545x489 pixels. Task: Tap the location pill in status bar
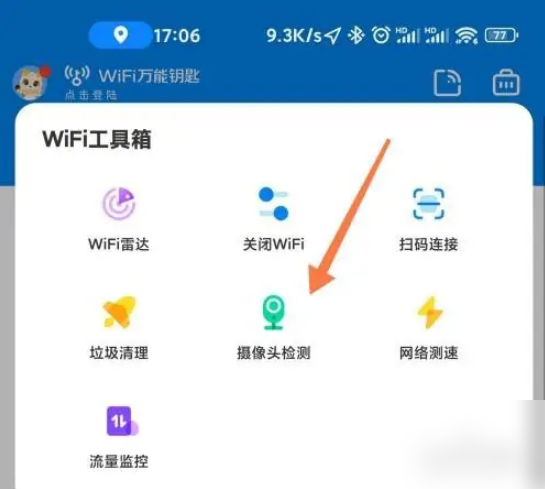tap(120, 35)
